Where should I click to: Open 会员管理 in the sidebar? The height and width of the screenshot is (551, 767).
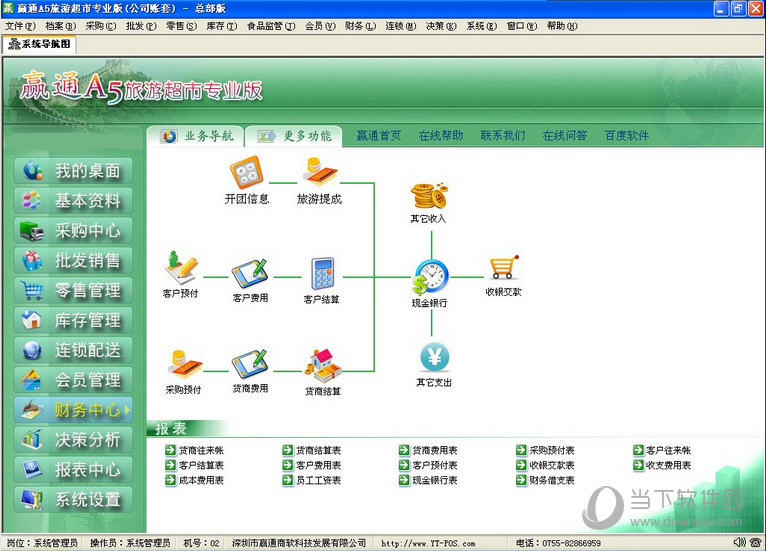pyautogui.click(x=73, y=380)
